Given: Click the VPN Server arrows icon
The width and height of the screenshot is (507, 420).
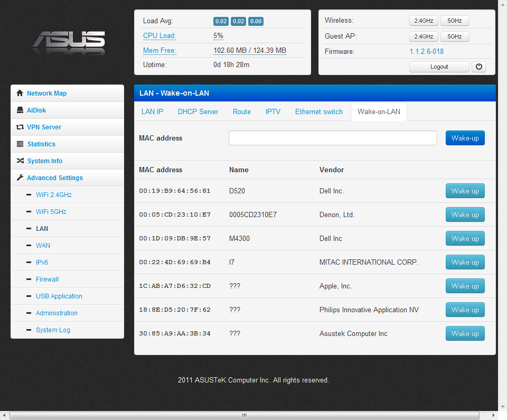Looking at the screenshot, I should (20, 127).
